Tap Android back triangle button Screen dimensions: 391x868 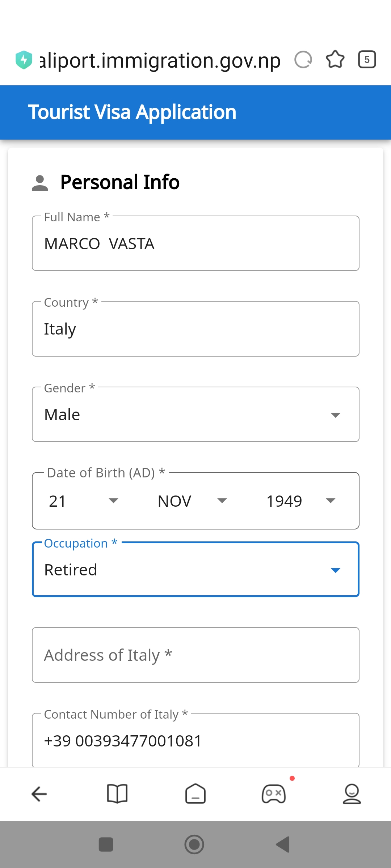tap(283, 844)
